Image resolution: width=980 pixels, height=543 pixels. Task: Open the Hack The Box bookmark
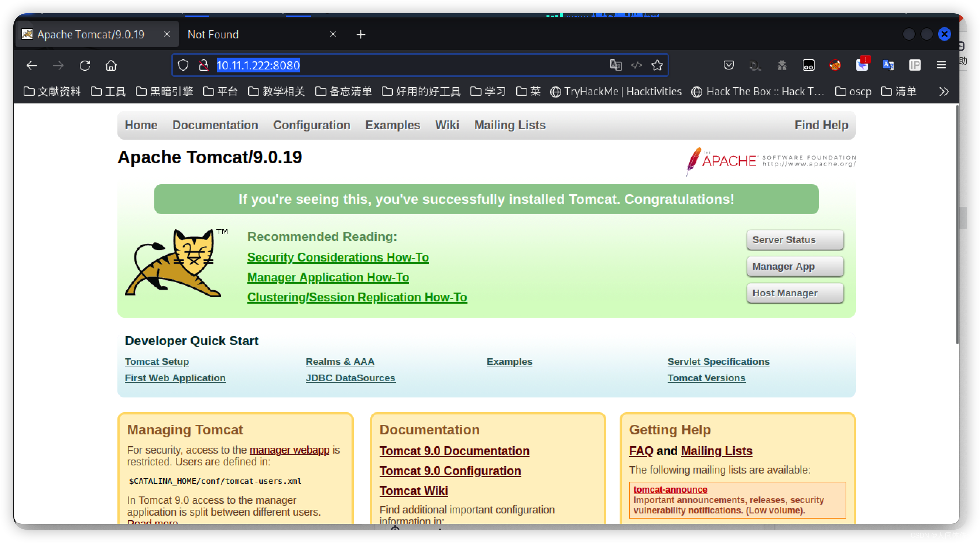coord(757,92)
